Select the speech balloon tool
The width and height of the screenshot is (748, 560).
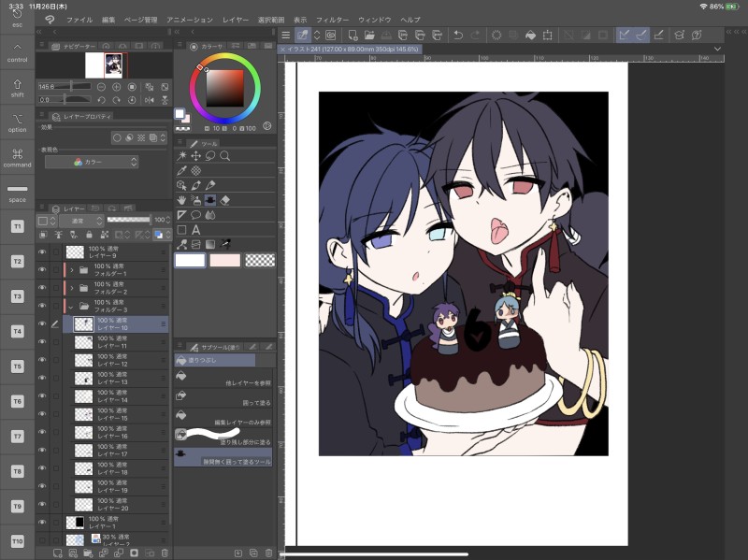[x=196, y=215]
